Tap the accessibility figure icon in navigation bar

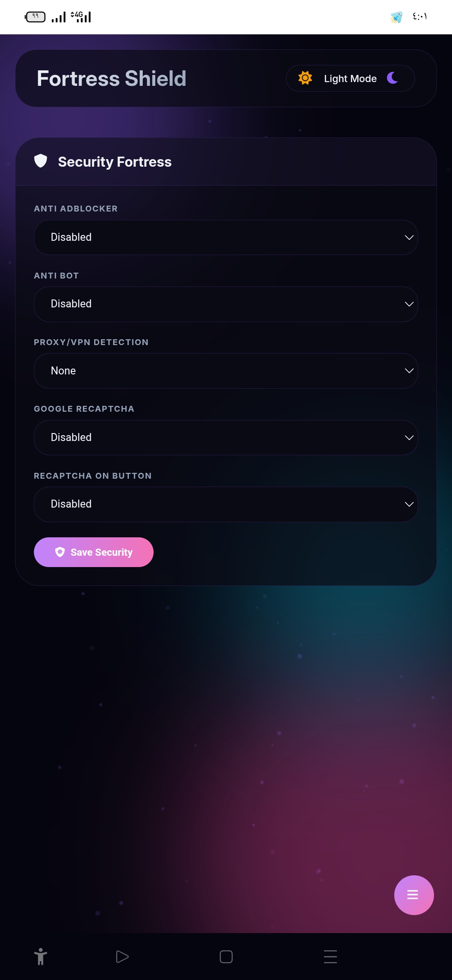pyautogui.click(x=41, y=957)
